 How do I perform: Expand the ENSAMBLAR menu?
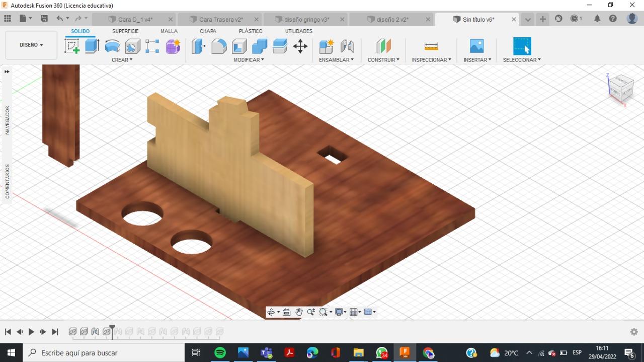point(336,60)
